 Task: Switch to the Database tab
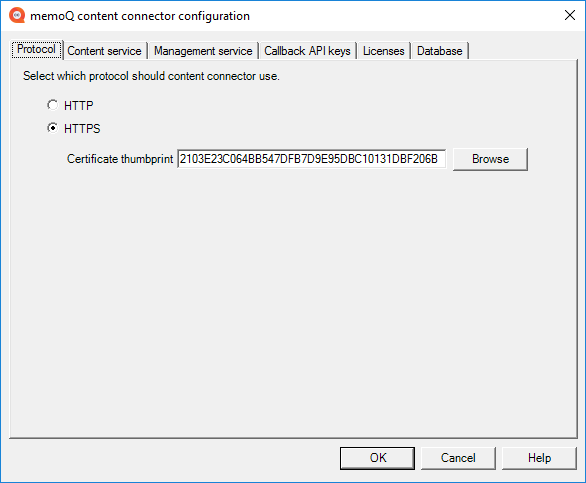tap(440, 51)
